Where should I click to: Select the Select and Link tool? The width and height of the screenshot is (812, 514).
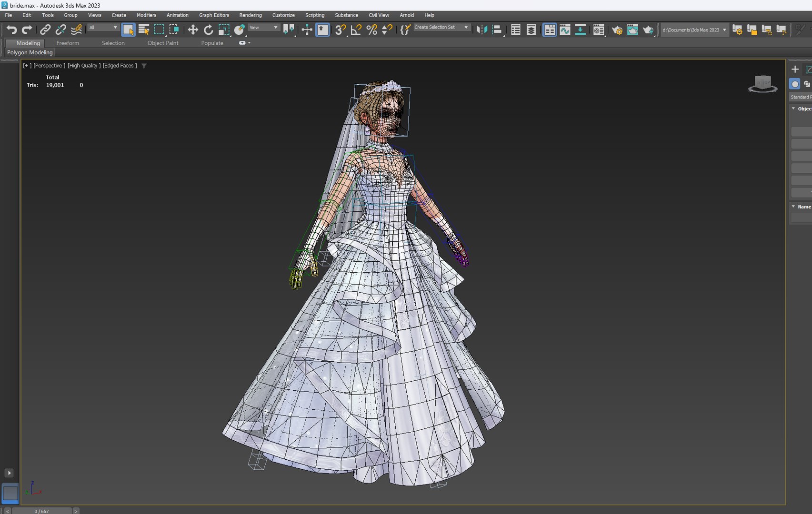click(x=45, y=30)
